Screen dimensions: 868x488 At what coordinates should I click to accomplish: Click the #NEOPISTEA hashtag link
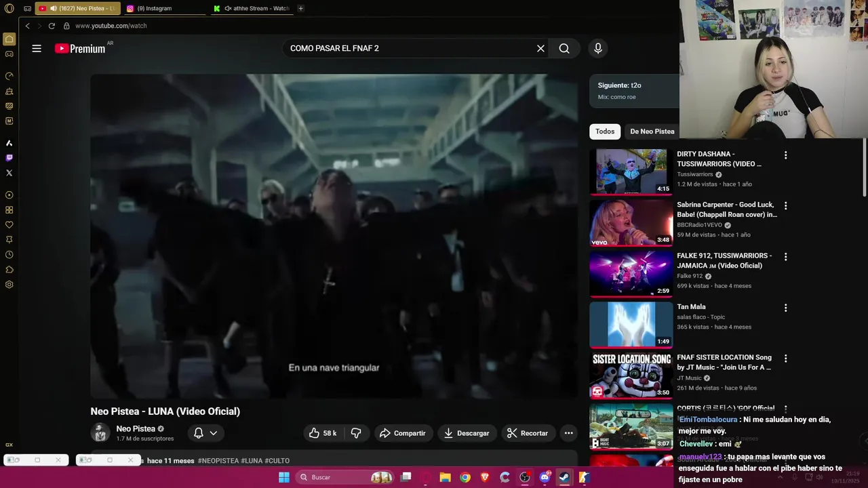[218, 461]
